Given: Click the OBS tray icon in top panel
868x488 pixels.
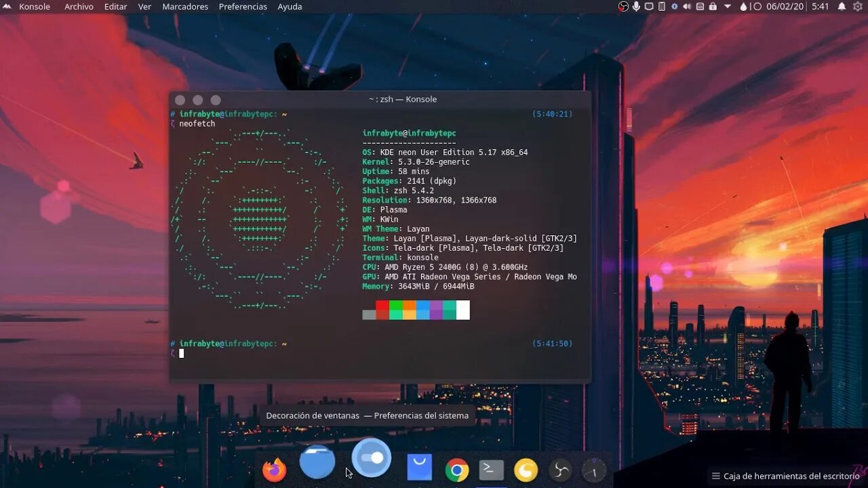Looking at the screenshot, I should [x=623, y=7].
